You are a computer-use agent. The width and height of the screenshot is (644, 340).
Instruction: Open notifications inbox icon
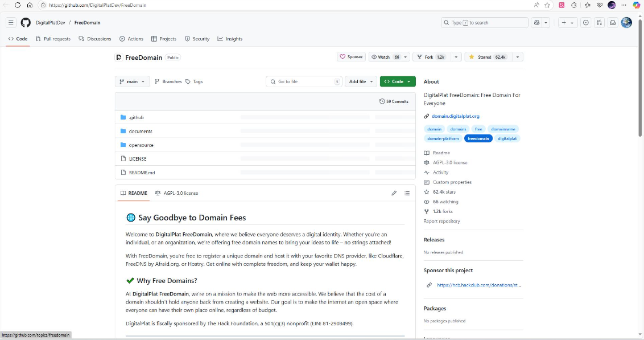point(613,23)
